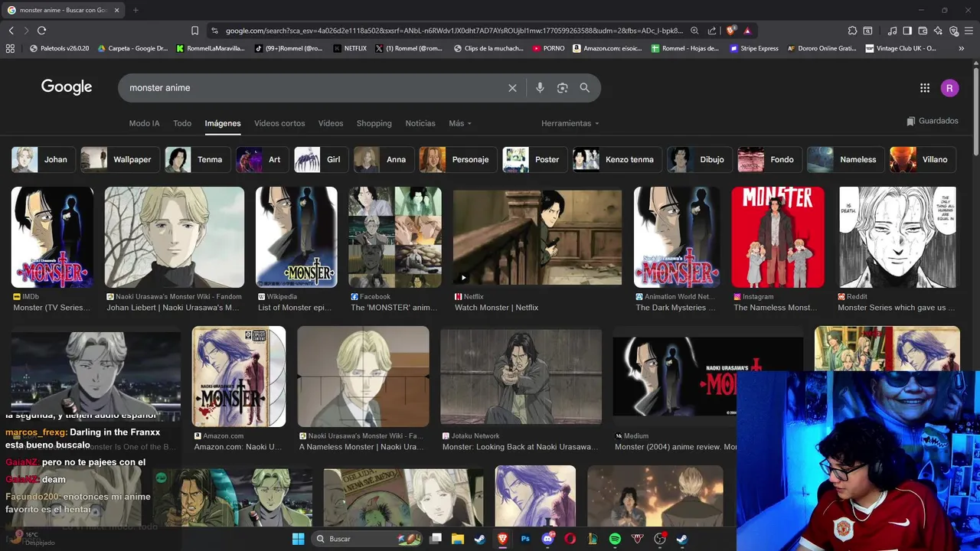The height and width of the screenshot is (551, 980).
Task: Switch to Modo IA tab
Action: click(144, 123)
